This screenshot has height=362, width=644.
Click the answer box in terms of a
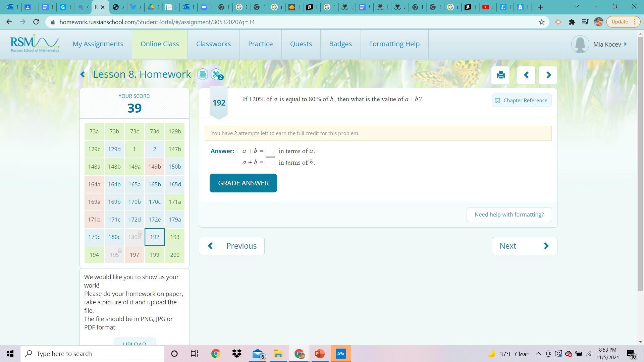[270, 151]
